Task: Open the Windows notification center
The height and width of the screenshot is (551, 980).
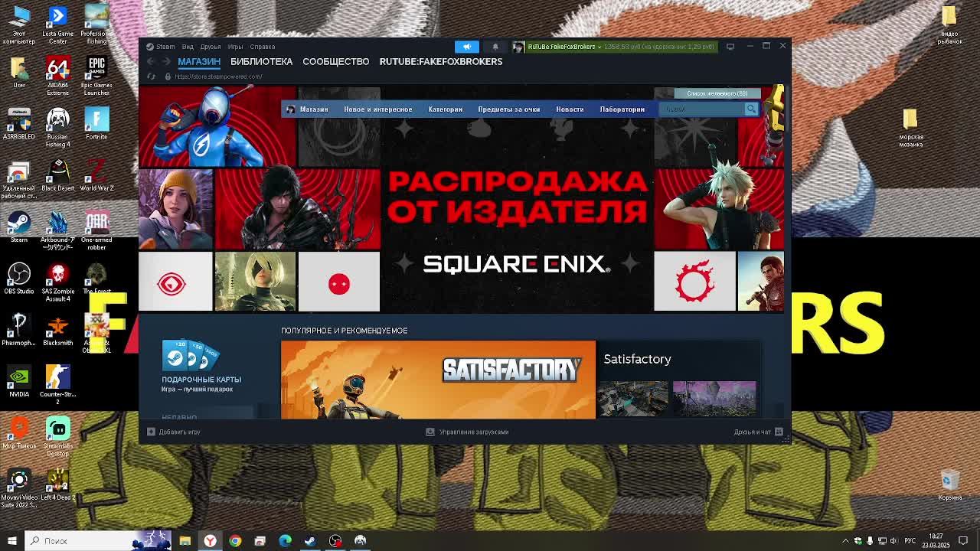Action: tap(962, 541)
